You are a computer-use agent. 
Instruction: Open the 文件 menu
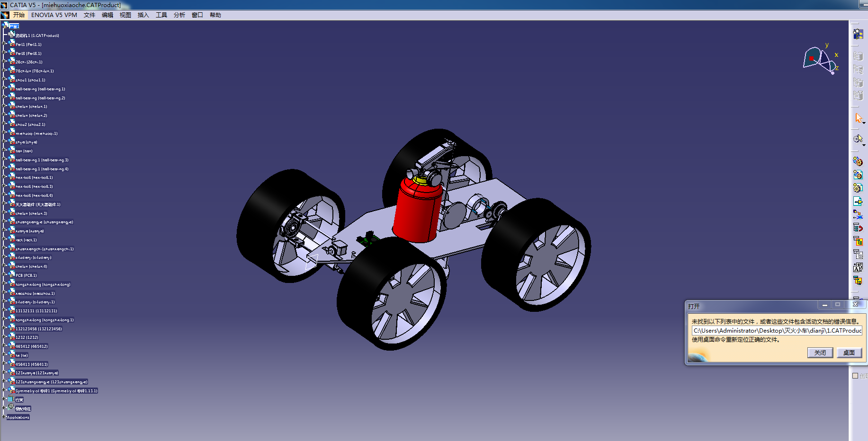89,15
